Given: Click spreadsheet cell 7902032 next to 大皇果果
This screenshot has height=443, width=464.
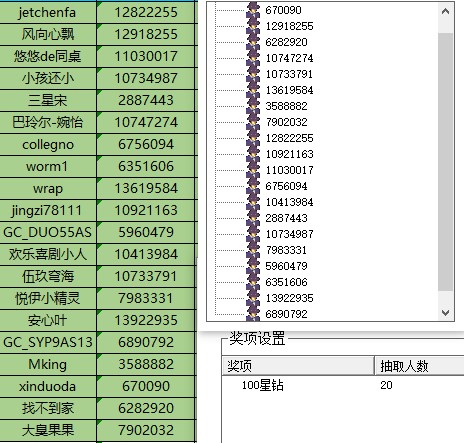Looking at the screenshot, I should pos(146,430).
